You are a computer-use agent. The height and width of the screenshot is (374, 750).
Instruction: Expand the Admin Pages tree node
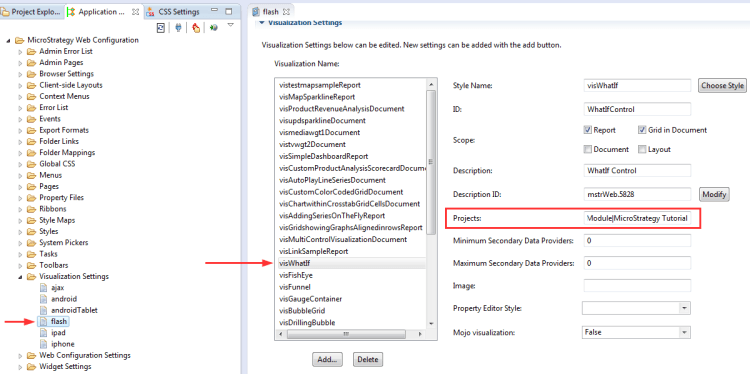20,63
